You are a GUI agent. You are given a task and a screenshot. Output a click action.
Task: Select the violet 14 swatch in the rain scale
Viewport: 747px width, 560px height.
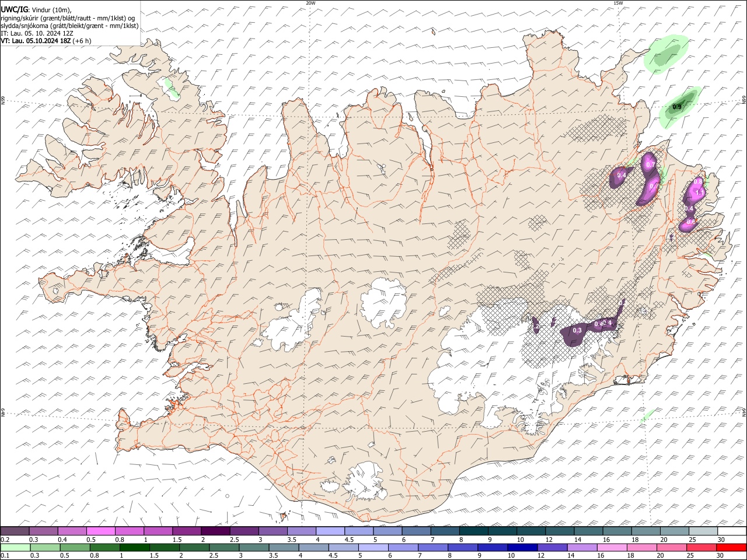(x=582, y=547)
